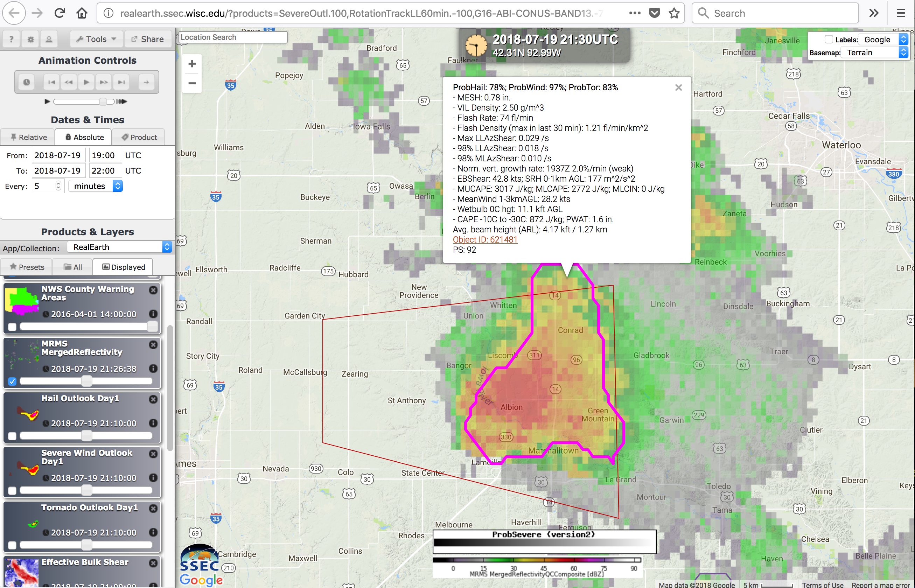Remove the Tornado Outlook Day1 layer
The width and height of the screenshot is (915, 588).
[153, 508]
